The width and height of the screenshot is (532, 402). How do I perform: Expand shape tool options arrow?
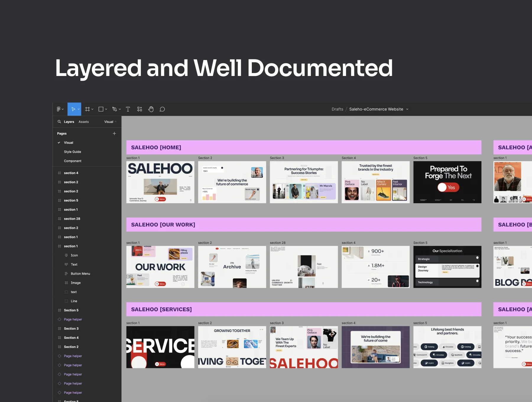point(106,109)
